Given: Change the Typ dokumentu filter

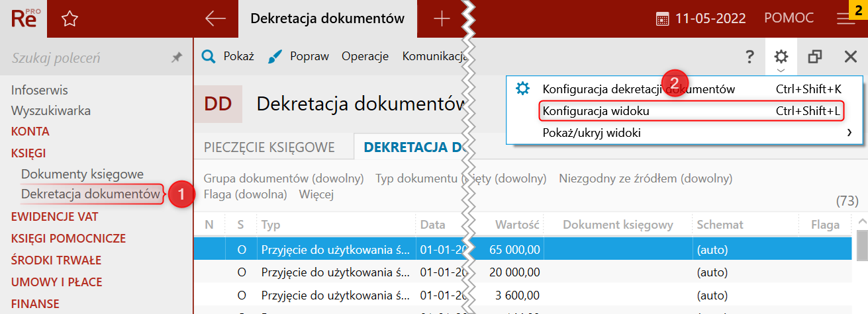Looking at the screenshot, I should tap(461, 178).
